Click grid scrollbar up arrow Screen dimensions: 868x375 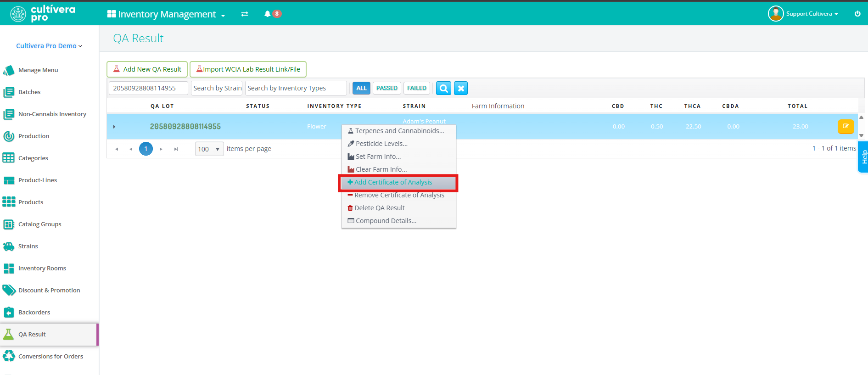(x=862, y=118)
